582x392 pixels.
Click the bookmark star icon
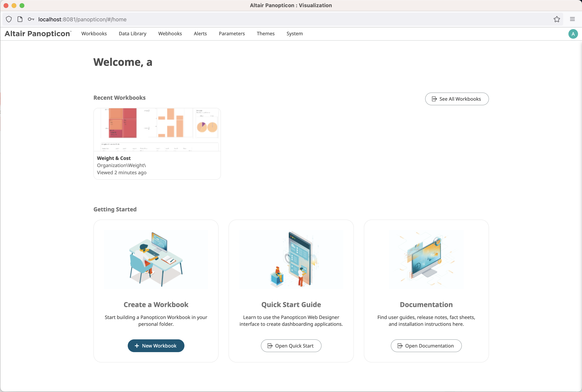click(x=556, y=19)
